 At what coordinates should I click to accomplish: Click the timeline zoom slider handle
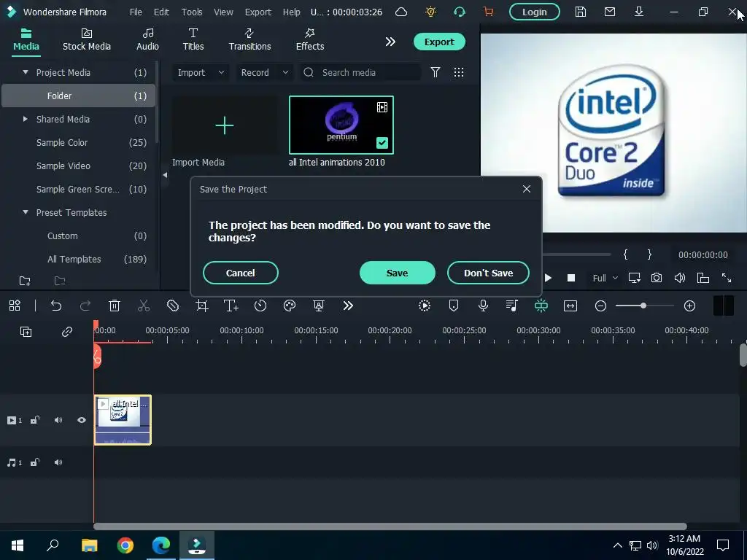(x=643, y=306)
